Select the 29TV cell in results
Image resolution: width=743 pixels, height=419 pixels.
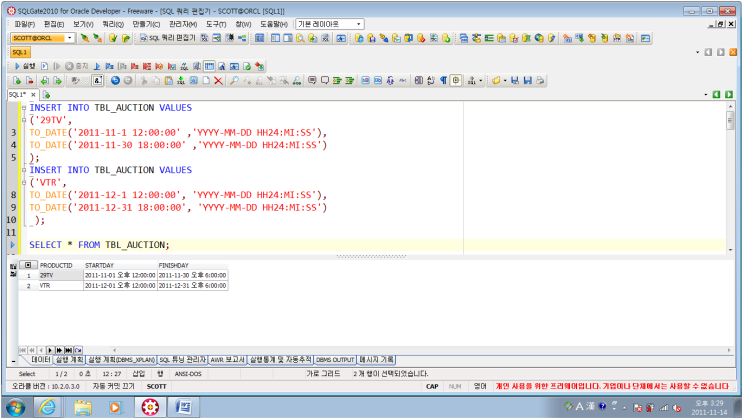click(61, 275)
